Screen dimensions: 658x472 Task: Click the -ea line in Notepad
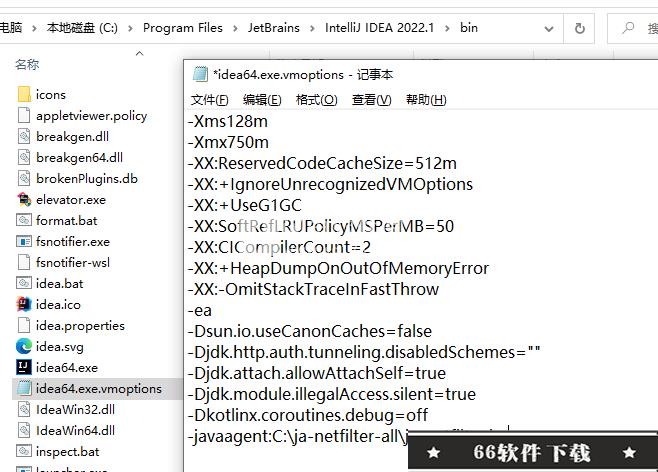pos(200,310)
